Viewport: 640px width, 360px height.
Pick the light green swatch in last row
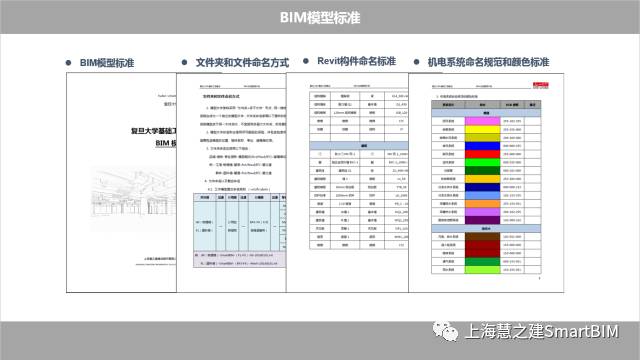[482, 270]
